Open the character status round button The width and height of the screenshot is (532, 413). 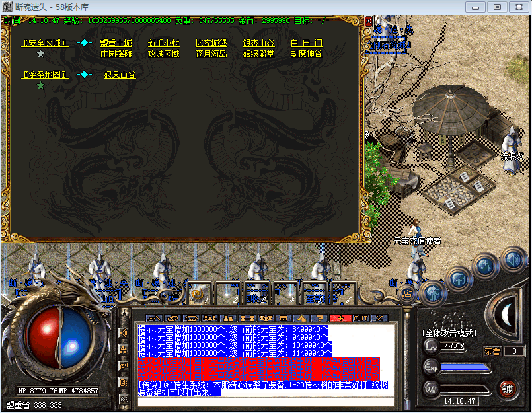pyautogui.click(x=434, y=293)
